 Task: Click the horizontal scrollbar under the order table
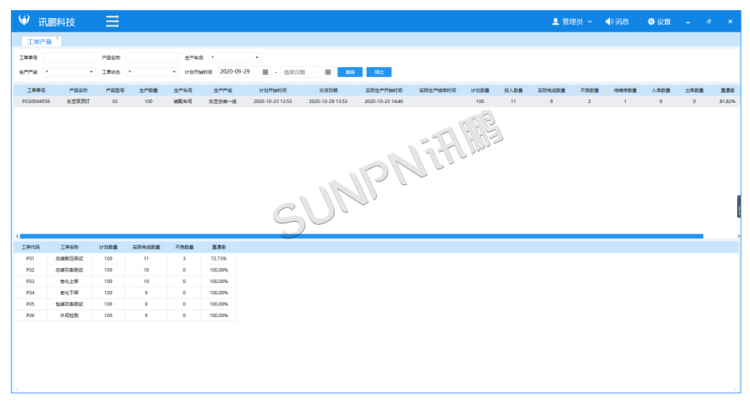click(360, 236)
